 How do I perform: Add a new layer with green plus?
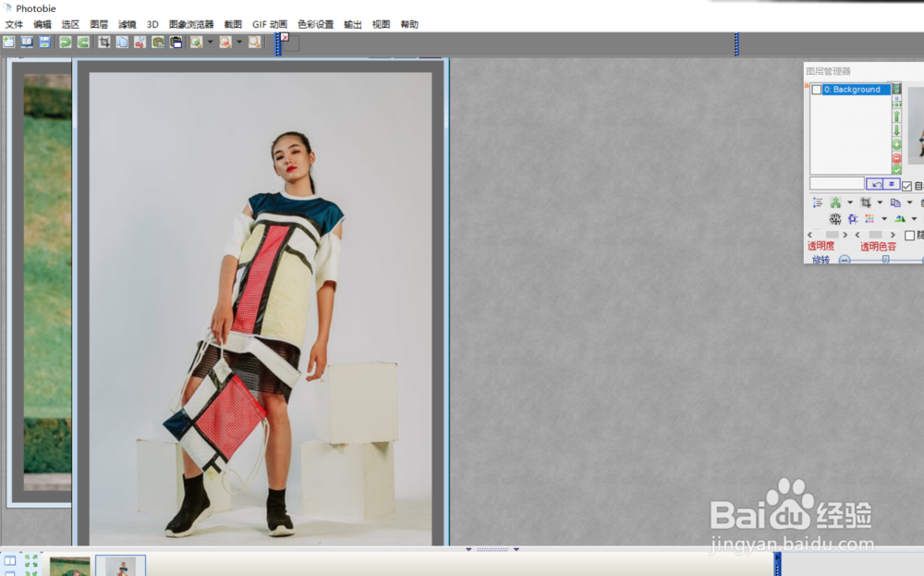(x=897, y=144)
